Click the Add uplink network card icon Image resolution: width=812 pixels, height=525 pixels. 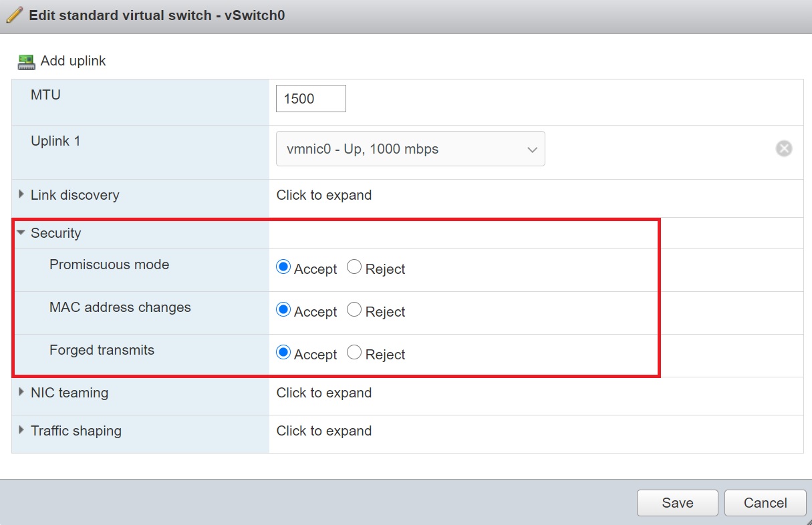[x=26, y=62]
